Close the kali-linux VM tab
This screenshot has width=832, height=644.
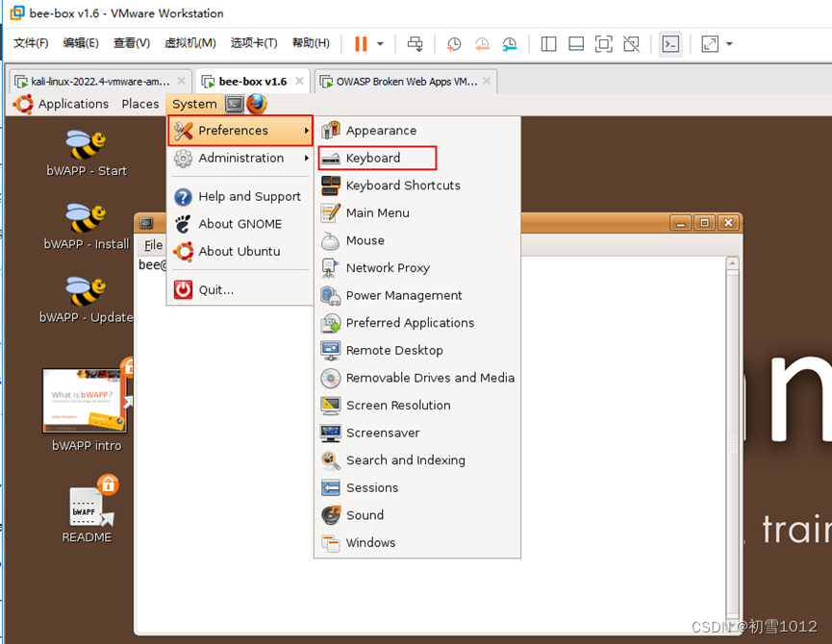click(x=182, y=81)
